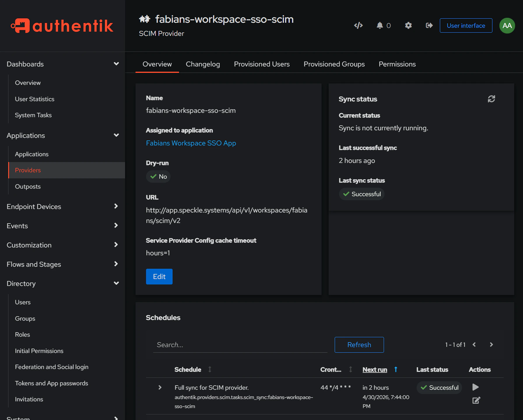Go to previous page of schedules

(x=474, y=345)
